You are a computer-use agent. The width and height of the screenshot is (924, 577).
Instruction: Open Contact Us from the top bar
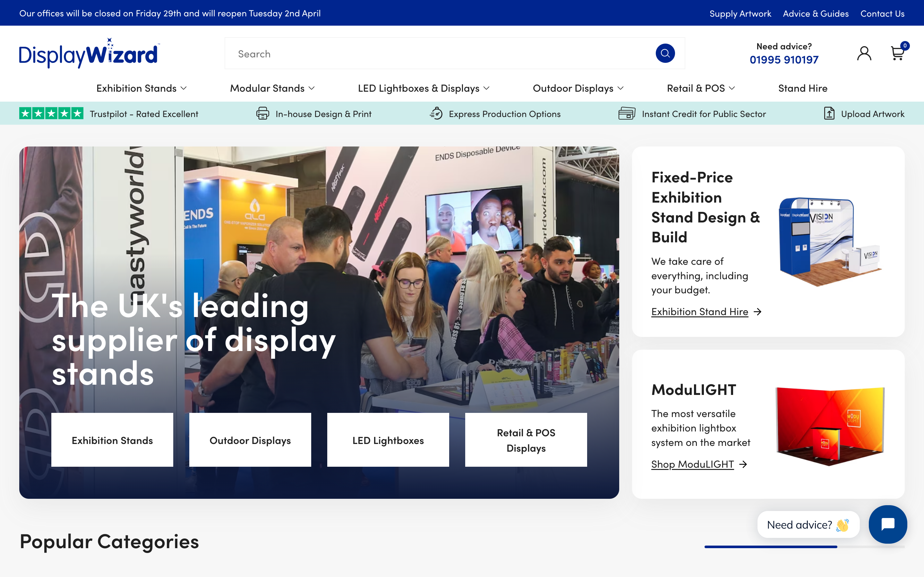point(882,13)
